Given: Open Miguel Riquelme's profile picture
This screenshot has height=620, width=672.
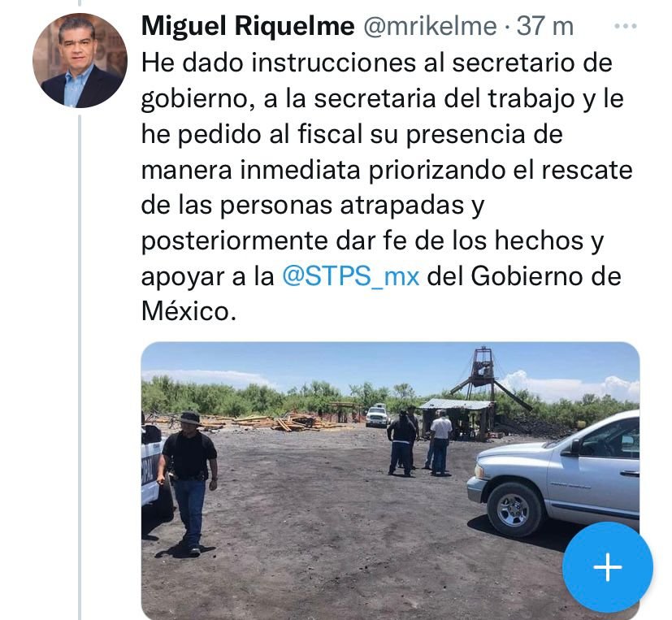Looking at the screenshot, I should pyautogui.click(x=80, y=60).
